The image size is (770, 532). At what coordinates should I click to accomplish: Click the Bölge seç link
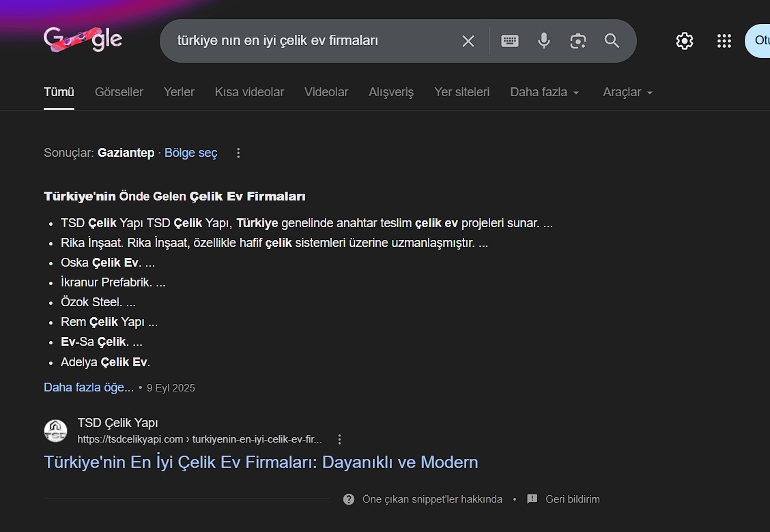click(190, 153)
